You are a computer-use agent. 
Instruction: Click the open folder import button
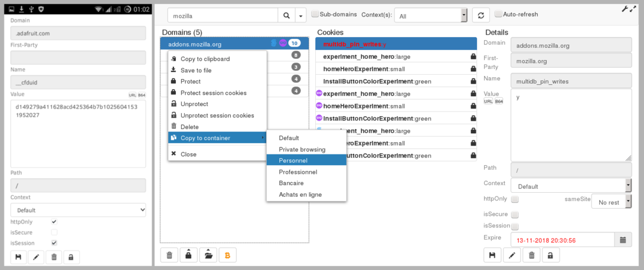[208, 255]
